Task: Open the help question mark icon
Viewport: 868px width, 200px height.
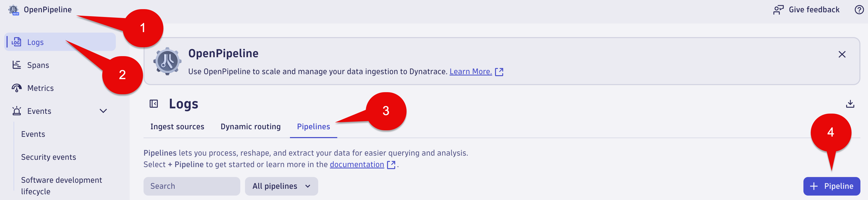Action: (x=859, y=10)
